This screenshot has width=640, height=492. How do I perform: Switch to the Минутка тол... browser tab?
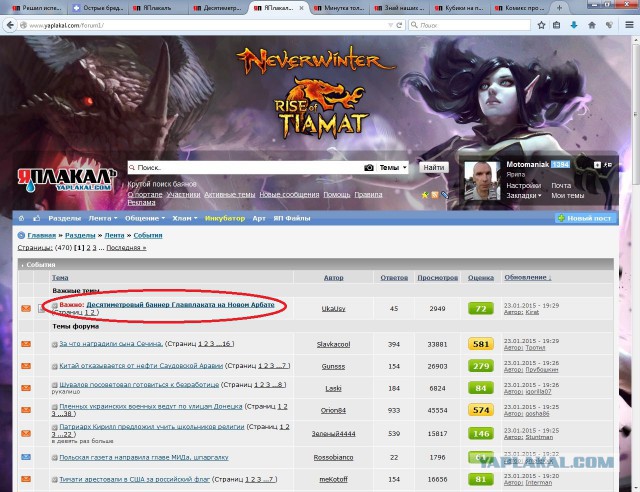coord(340,8)
